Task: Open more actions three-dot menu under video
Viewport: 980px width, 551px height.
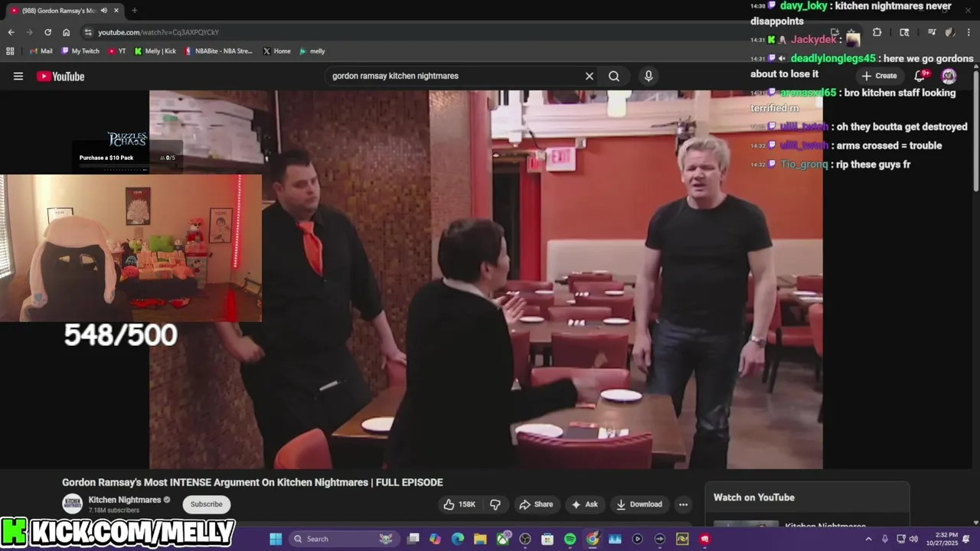Action: (683, 504)
